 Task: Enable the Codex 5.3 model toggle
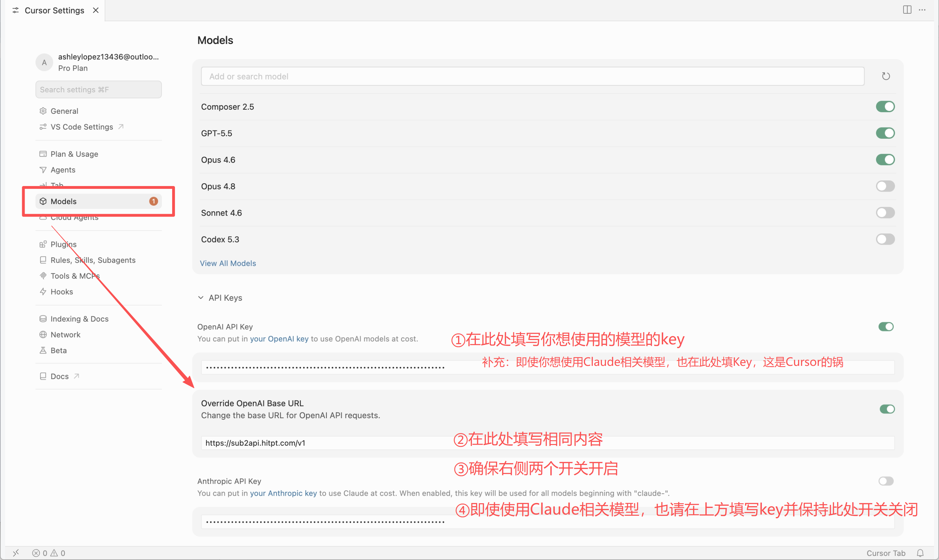pyautogui.click(x=885, y=239)
